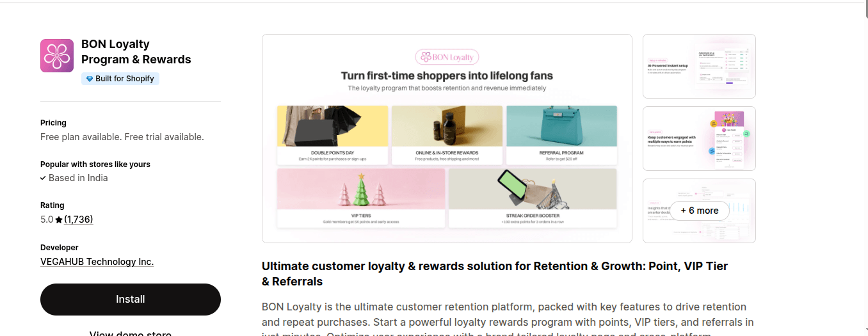Screen dimensions: 868x336
Task: Open the VEGAHUB Technology Inc. developer link
Action: tap(97, 262)
